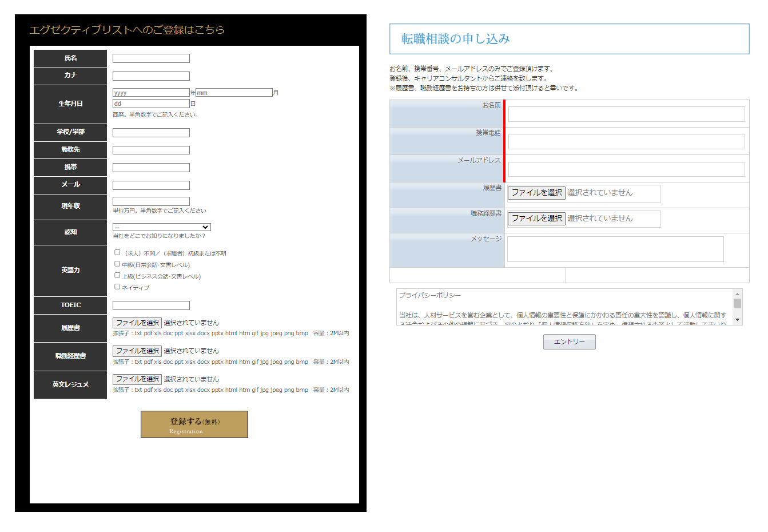Click the 現年収 income field

(x=151, y=201)
